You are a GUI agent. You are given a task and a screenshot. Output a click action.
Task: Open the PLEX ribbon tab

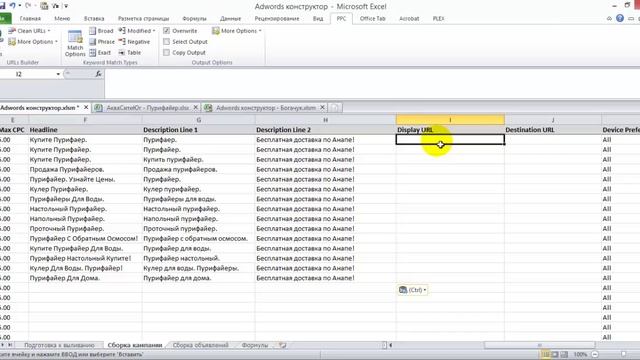pyautogui.click(x=438, y=18)
